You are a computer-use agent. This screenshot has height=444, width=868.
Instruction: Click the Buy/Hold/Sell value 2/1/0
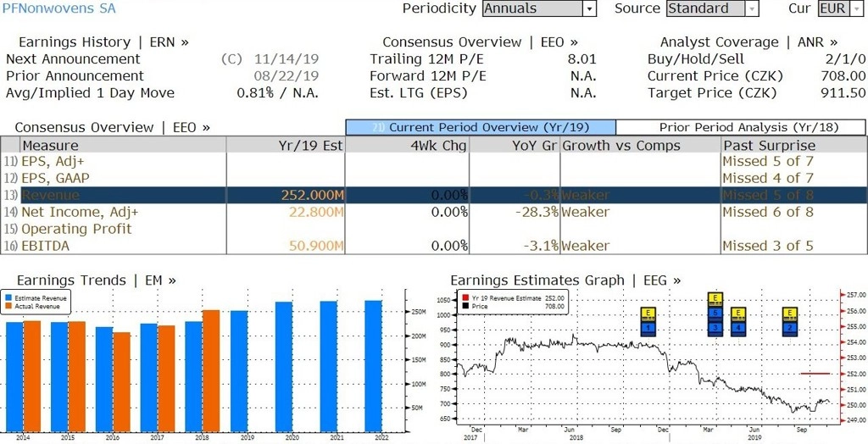point(844,59)
